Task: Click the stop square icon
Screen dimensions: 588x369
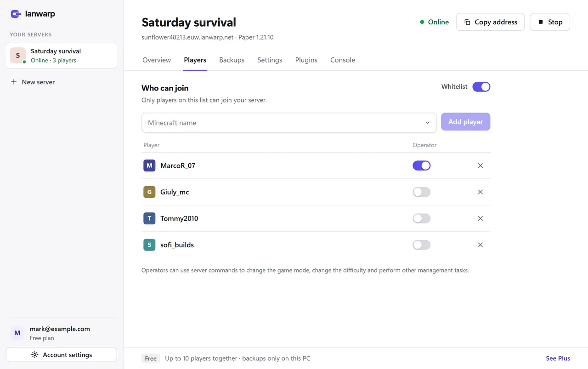Action: pyautogui.click(x=541, y=22)
